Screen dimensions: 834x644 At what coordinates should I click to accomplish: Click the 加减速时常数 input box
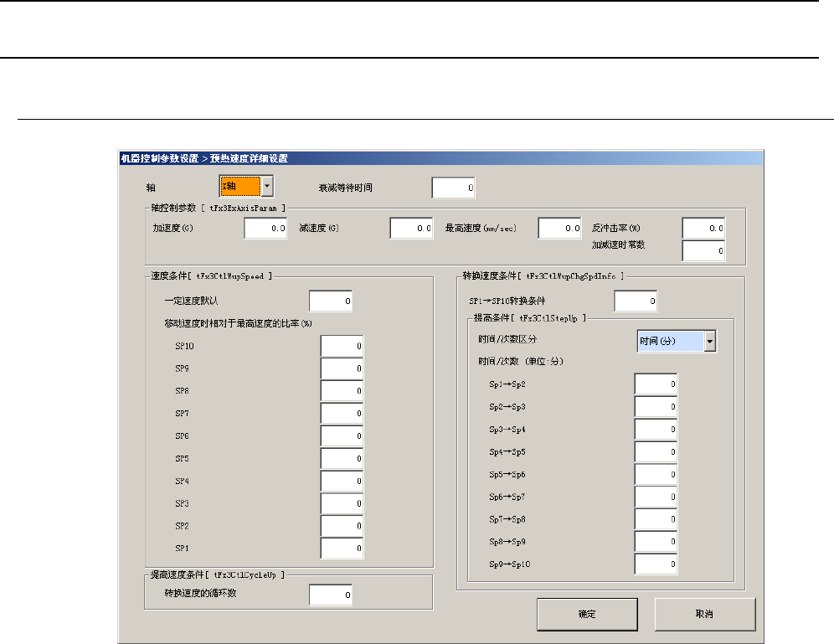point(703,250)
